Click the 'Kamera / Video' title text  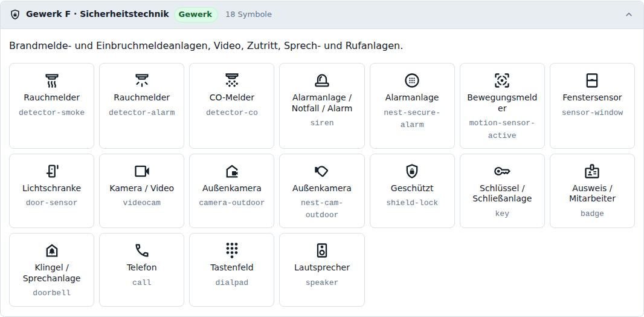[142, 188]
